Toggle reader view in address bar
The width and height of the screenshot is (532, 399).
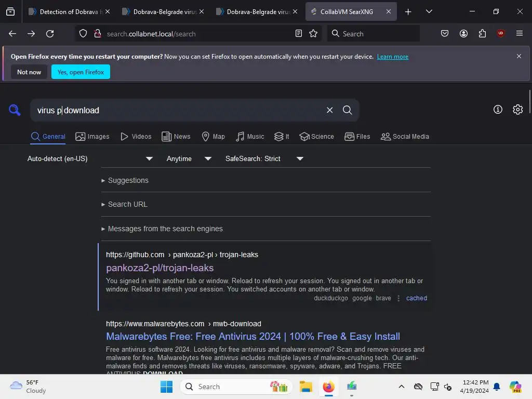[x=299, y=33]
